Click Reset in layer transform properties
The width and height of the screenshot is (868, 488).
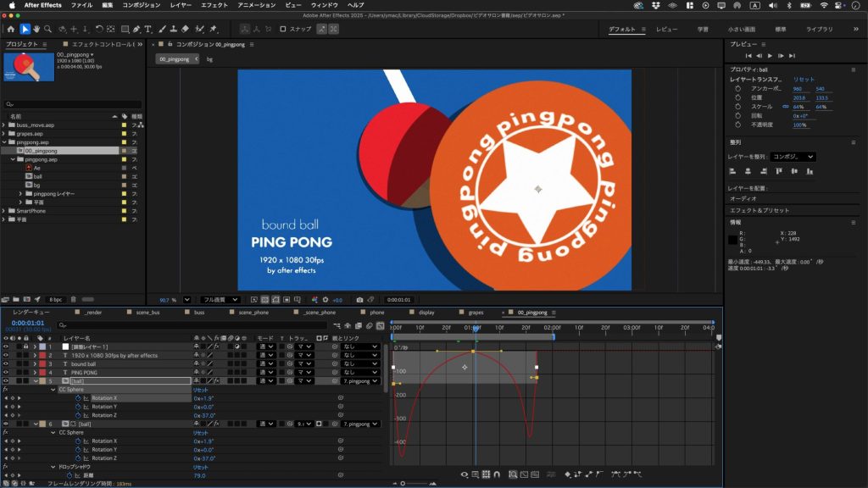(x=803, y=79)
